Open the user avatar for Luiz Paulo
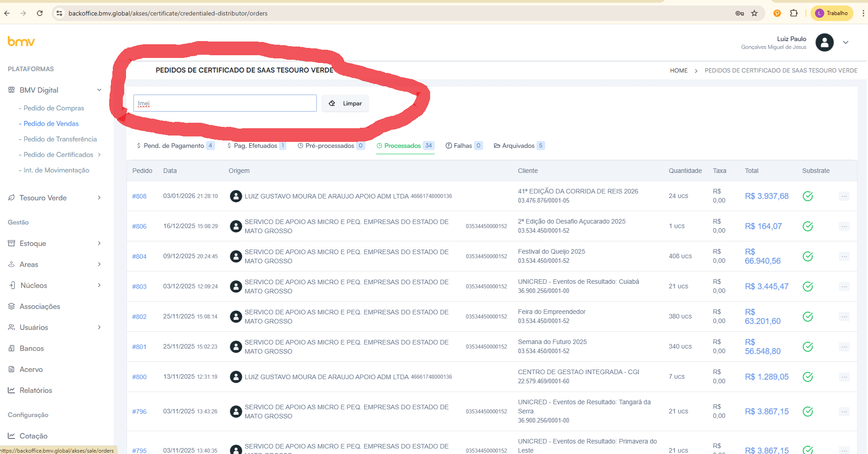The width and height of the screenshot is (868, 454). point(824,42)
